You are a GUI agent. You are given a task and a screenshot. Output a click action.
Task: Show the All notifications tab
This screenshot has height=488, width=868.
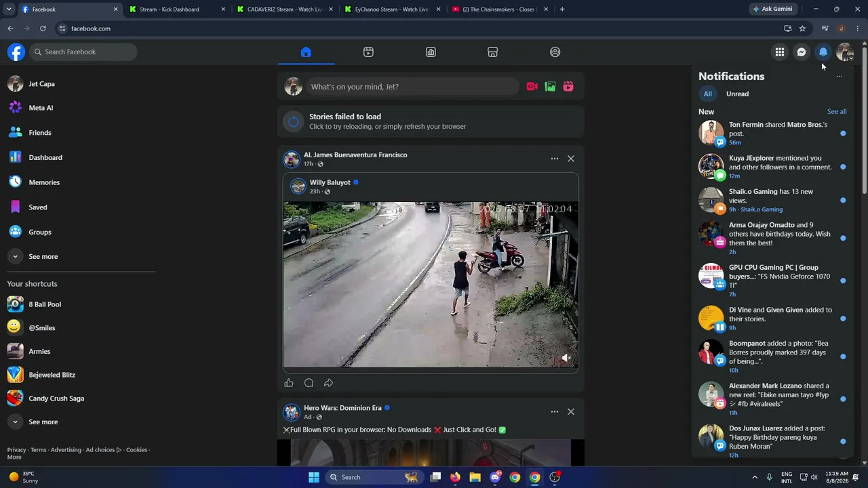[708, 94]
